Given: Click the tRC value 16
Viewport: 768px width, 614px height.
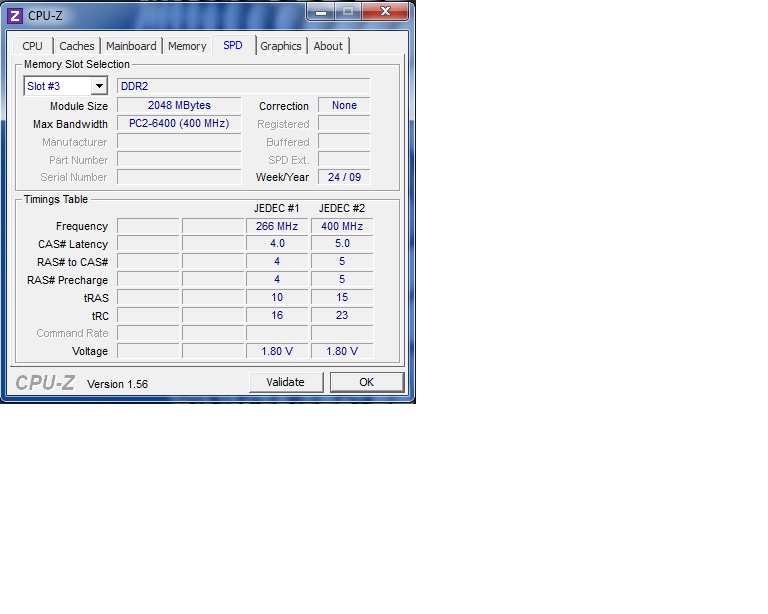Looking at the screenshot, I should [x=277, y=315].
